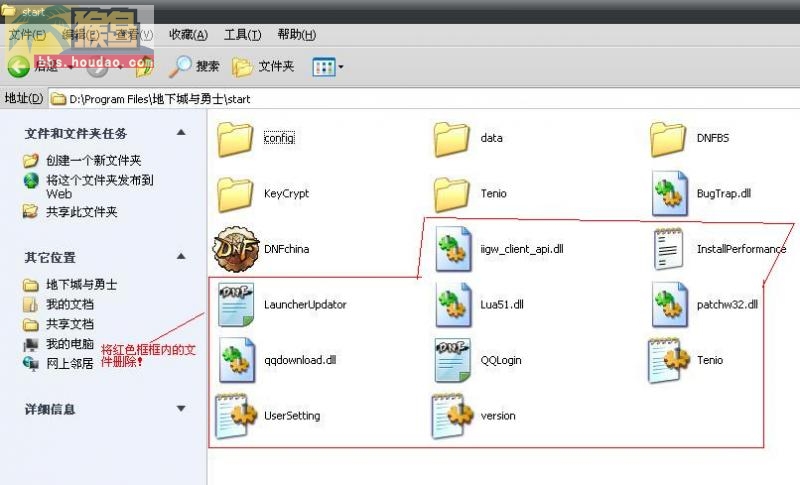Collapse the File and Folder Tasks section
Image resolution: width=800 pixels, height=485 pixels.
181,133
